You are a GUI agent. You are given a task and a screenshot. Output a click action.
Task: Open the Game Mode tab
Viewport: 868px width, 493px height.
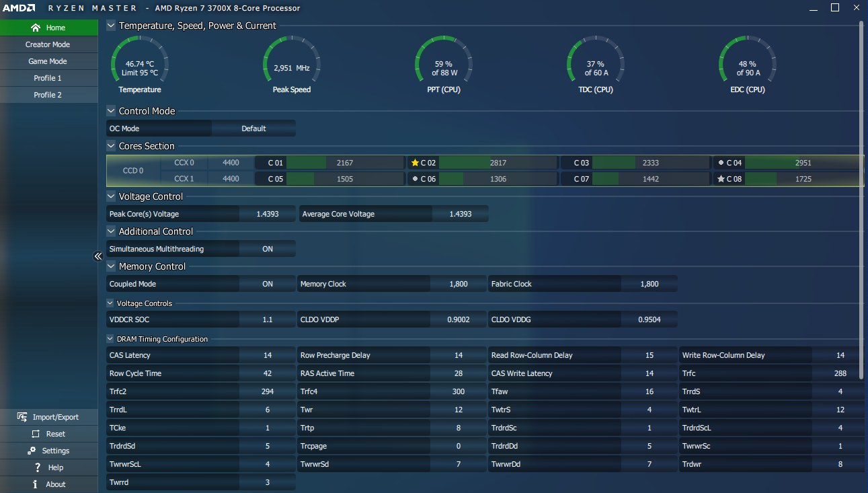tap(48, 61)
